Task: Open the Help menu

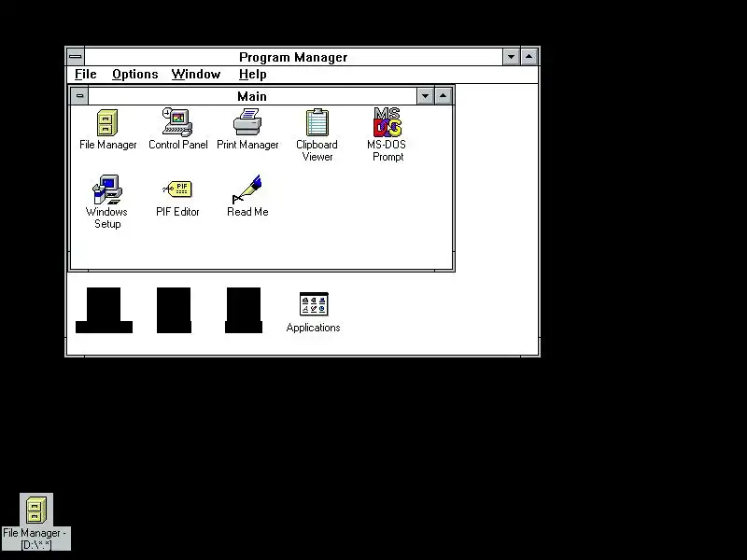Action: [252, 75]
